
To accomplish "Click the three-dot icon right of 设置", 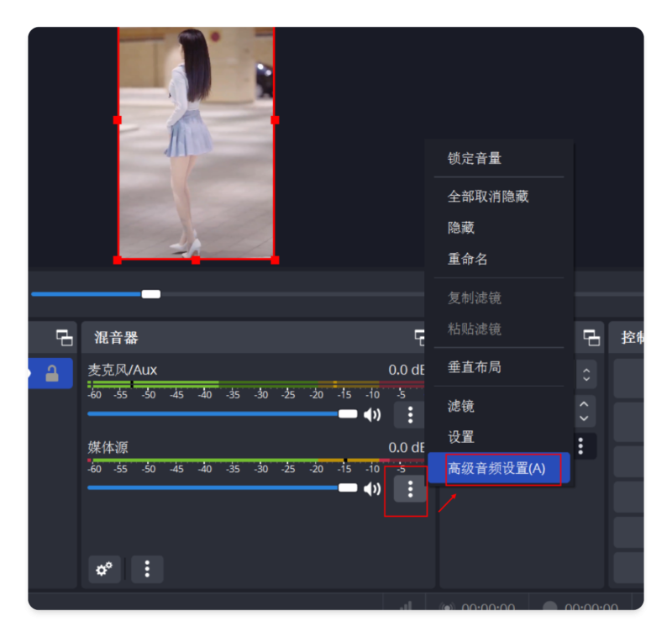I will (580, 446).
